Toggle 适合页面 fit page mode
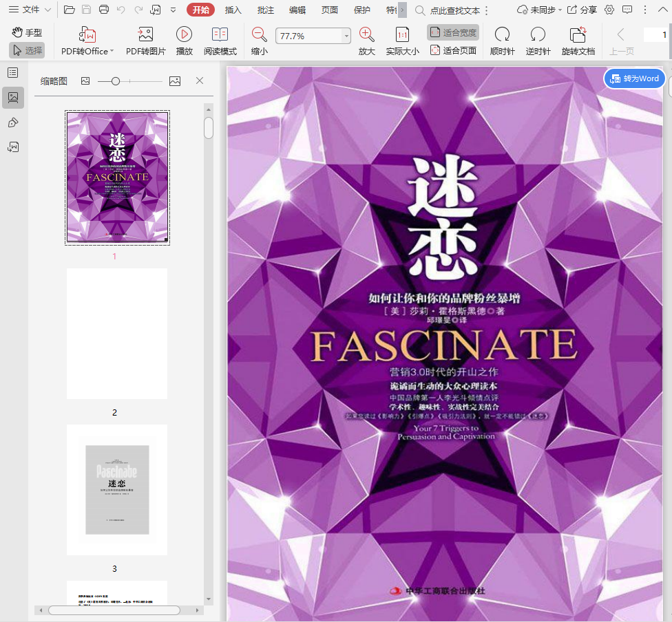 coord(453,50)
